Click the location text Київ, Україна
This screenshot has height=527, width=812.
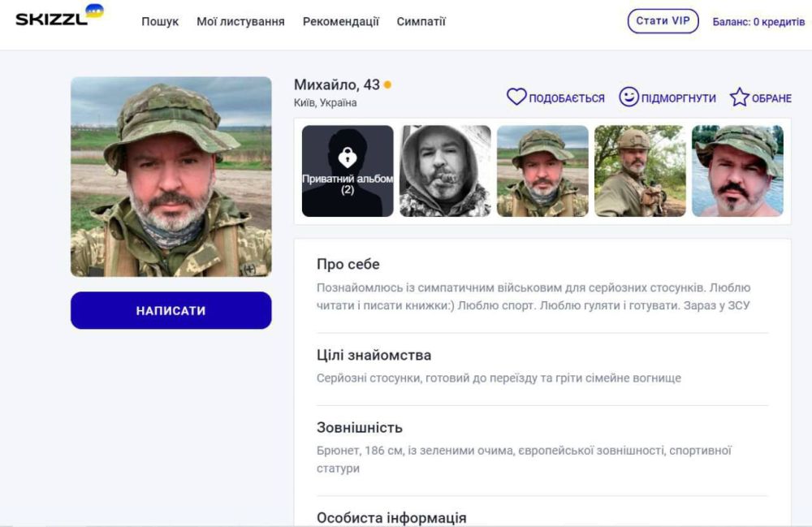(326, 102)
